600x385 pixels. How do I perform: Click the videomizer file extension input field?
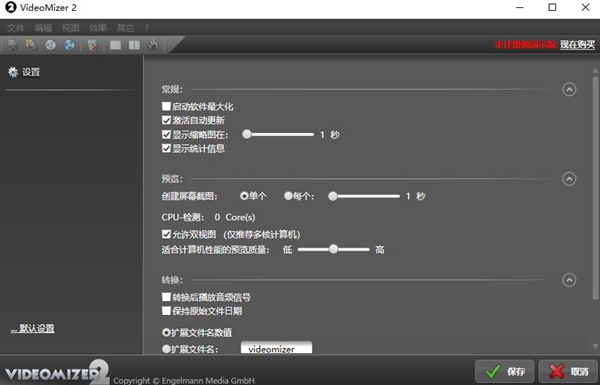coord(276,348)
